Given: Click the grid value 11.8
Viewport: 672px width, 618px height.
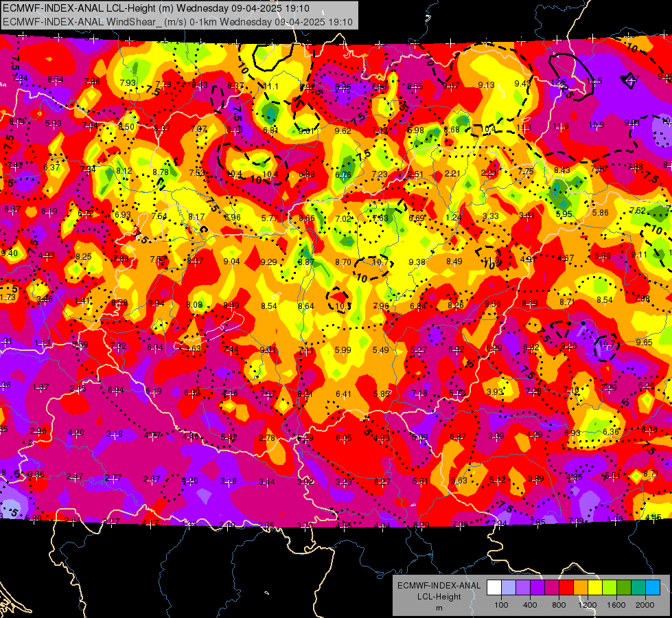Looking at the screenshot, I should pyautogui.click(x=561, y=126).
